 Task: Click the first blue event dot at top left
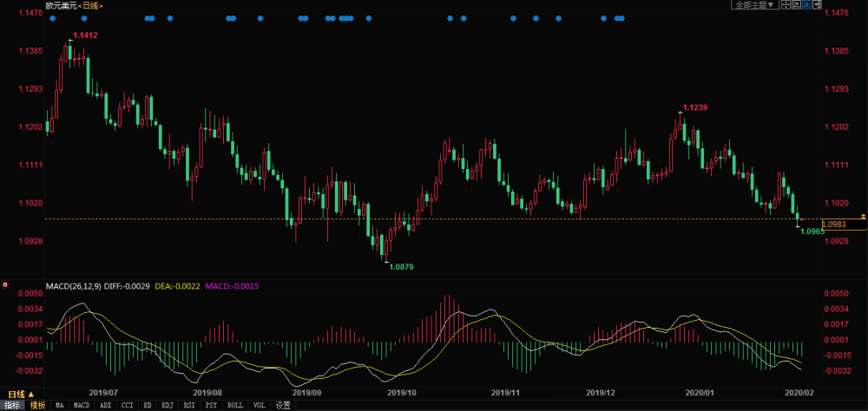tap(52, 18)
